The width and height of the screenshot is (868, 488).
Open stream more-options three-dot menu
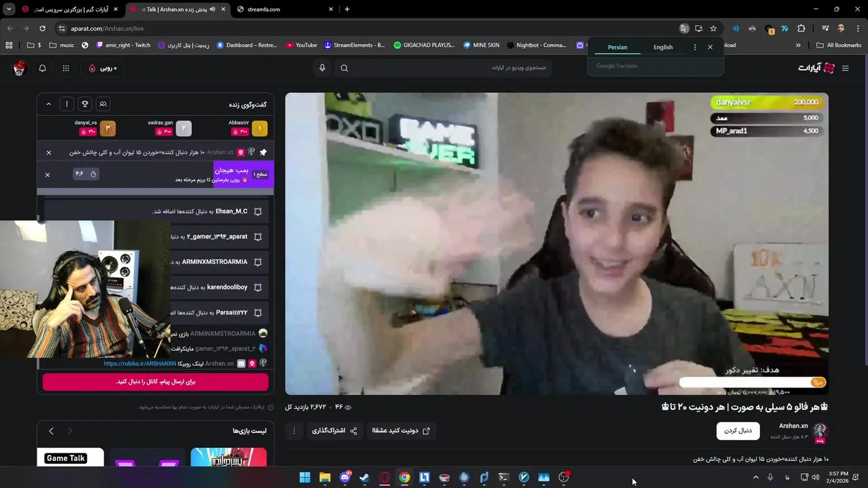point(294,430)
